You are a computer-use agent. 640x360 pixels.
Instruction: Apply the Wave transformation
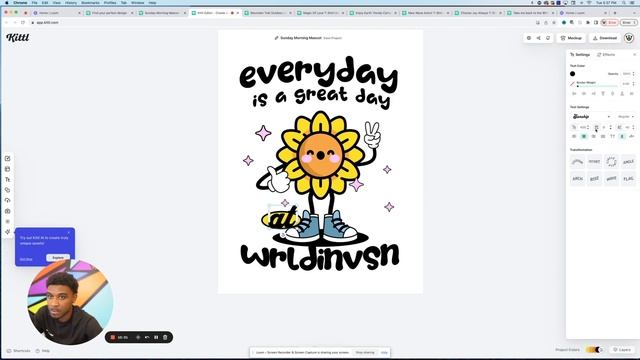611,179
